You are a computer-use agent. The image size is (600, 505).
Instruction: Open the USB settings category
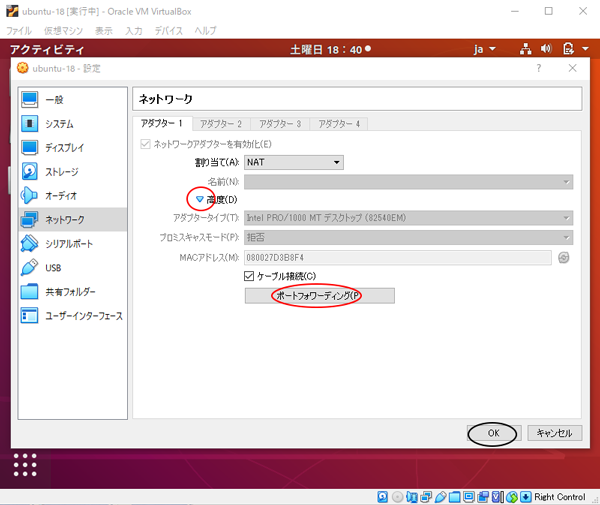[72, 268]
